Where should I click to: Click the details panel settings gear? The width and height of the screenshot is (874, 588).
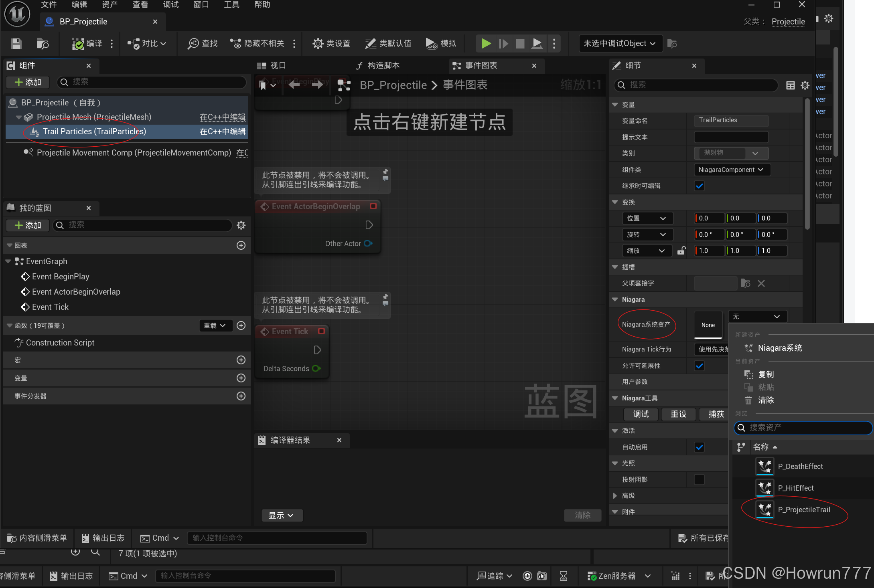805,85
